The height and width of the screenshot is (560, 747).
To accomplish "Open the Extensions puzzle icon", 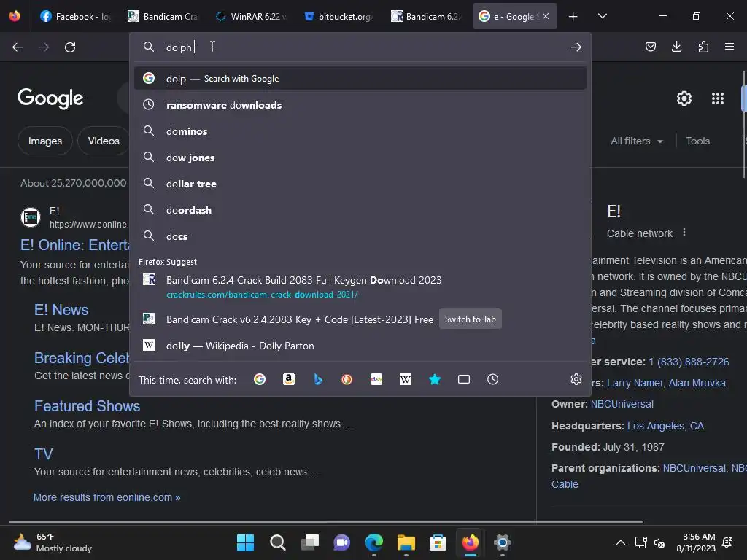I will pyautogui.click(x=703, y=47).
